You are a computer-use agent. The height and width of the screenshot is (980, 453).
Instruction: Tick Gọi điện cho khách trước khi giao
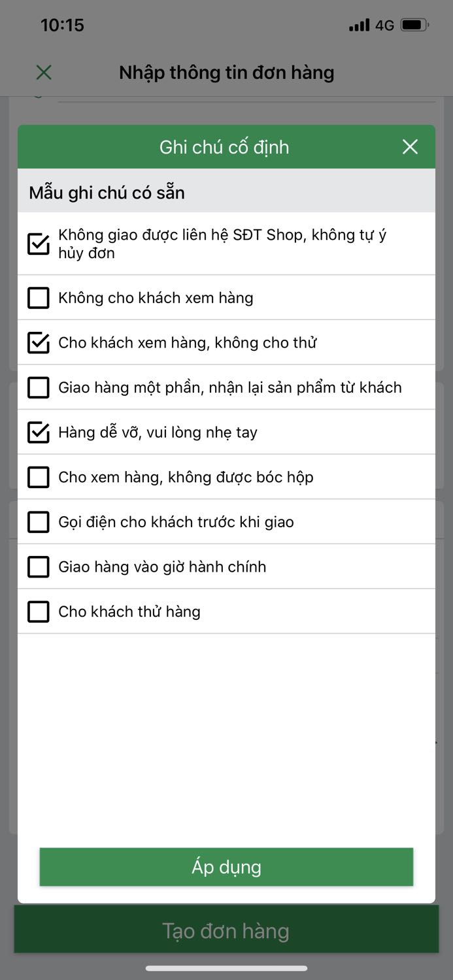39,522
